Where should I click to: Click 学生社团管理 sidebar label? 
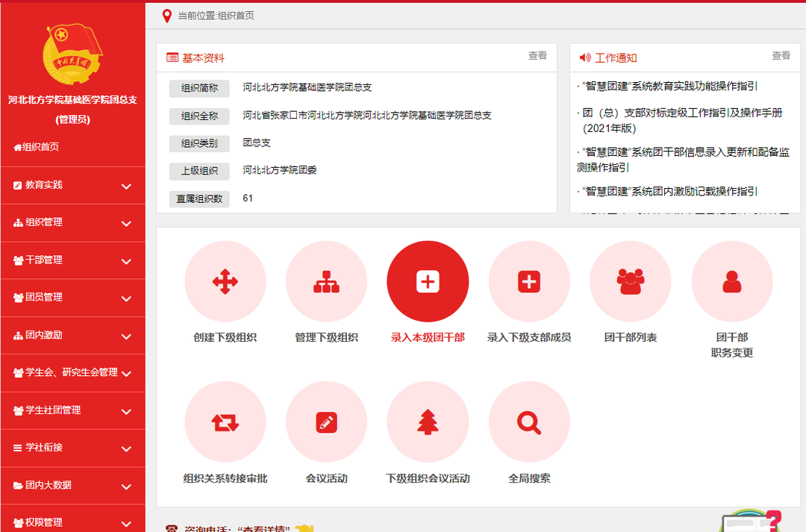click(53, 410)
